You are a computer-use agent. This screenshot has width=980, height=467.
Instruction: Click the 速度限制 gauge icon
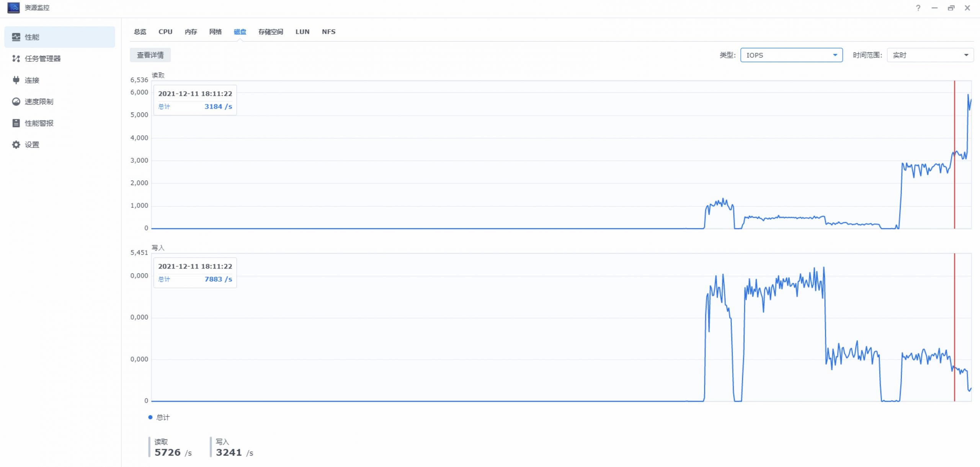click(16, 102)
